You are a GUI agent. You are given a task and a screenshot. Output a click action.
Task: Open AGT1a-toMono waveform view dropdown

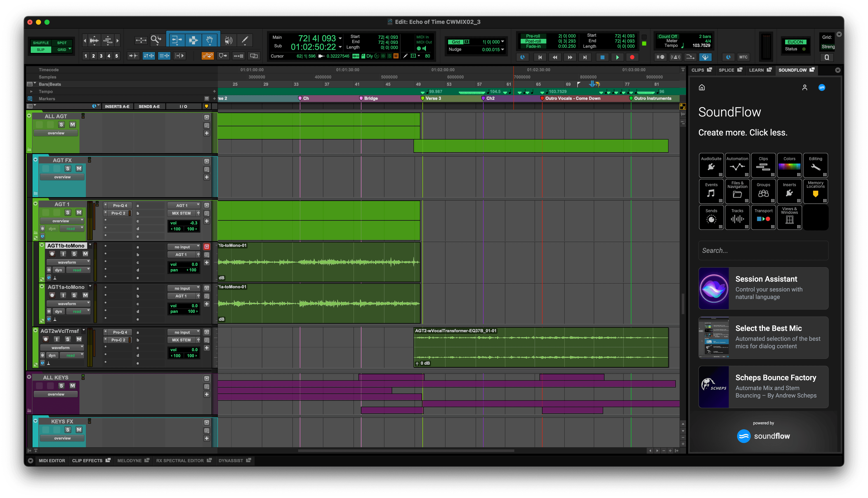tap(68, 304)
